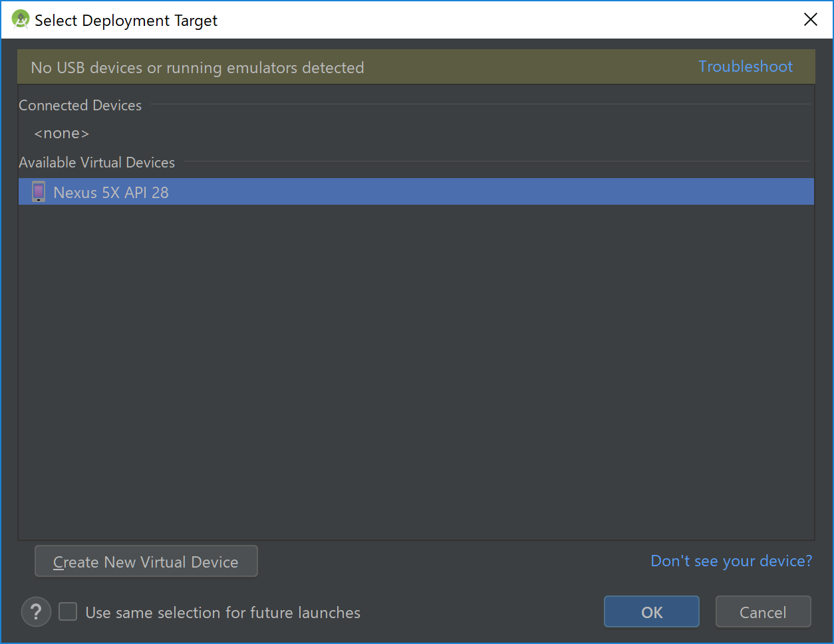
Task: Click the '<none>' connected devices entry
Action: (x=61, y=134)
